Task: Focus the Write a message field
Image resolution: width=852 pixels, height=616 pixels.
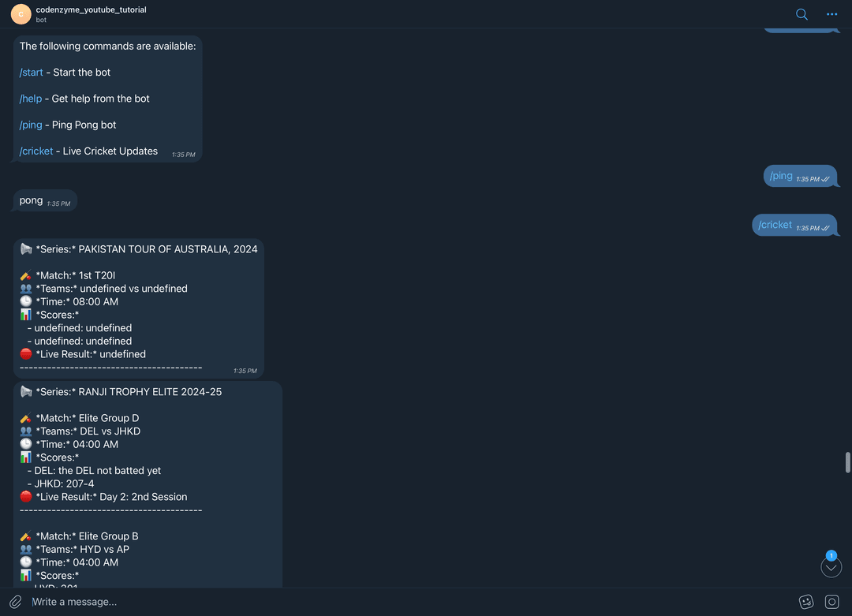Action: point(408,602)
